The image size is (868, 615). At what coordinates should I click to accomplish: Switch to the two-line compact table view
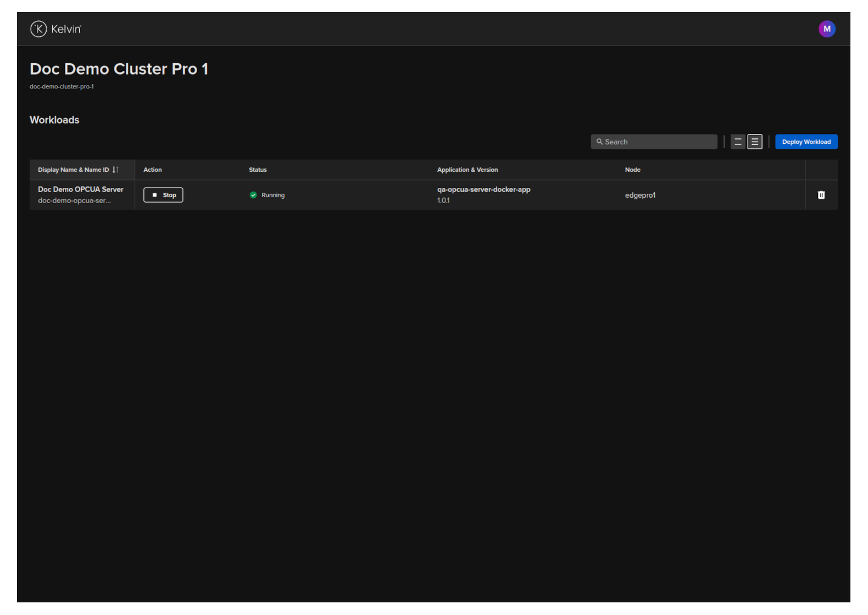738,142
